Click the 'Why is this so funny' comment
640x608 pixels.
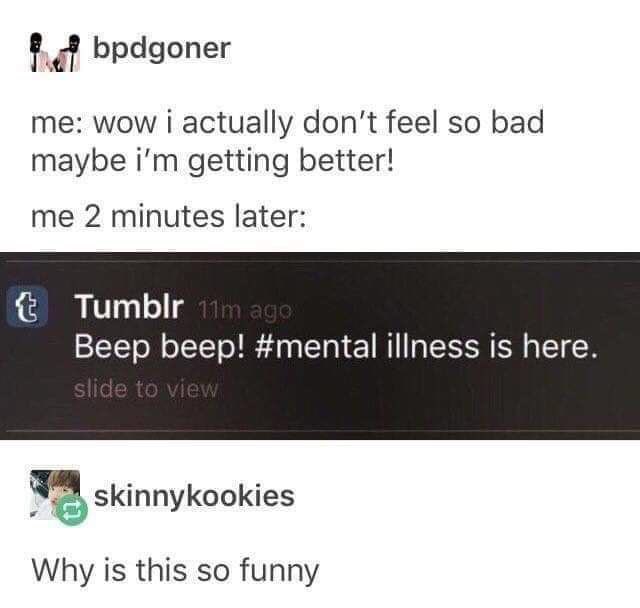(x=175, y=570)
